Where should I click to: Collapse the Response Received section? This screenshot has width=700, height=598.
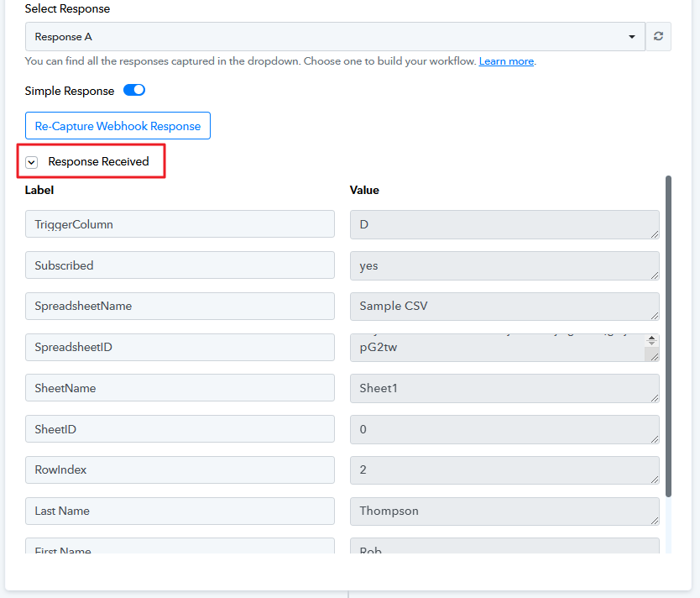32,162
